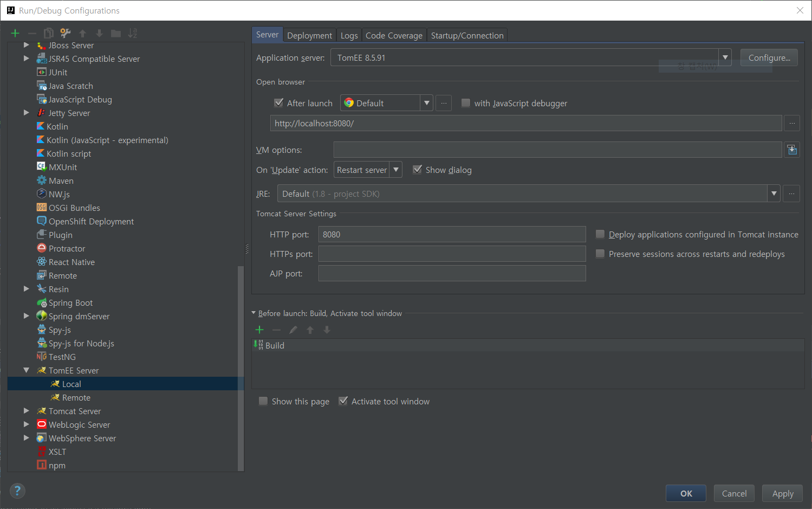Open the help question mark icon
The height and width of the screenshot is (509, 812).
click(x=17, y=491)
